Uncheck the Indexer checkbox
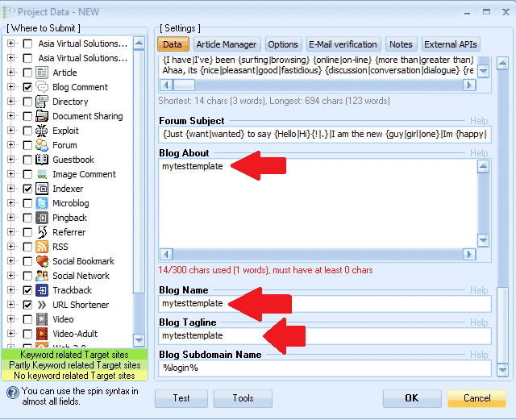 pyautogui.click(x=28, y=189)
